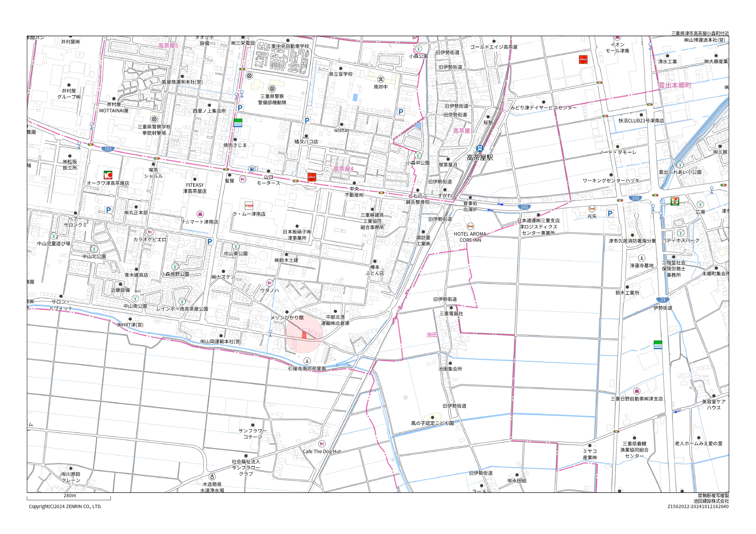Click the gas pump icon near 山口モータース

pos(252,169)
